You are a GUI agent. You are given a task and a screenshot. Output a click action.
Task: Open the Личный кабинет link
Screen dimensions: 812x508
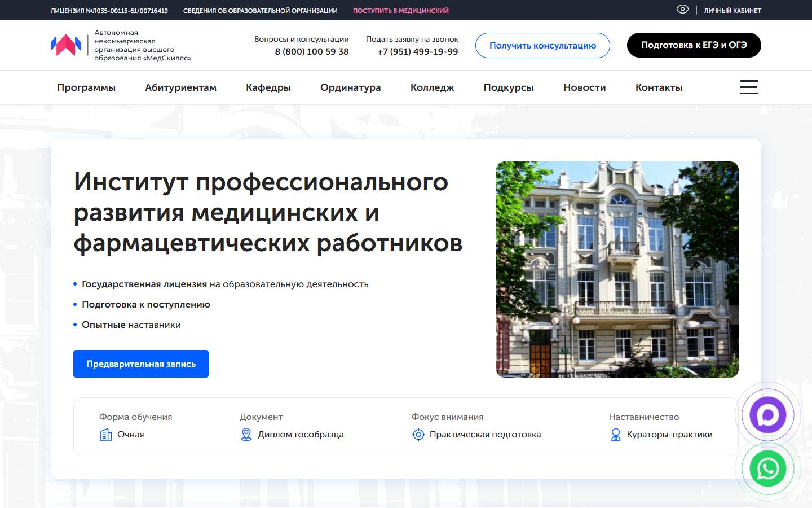732,11
